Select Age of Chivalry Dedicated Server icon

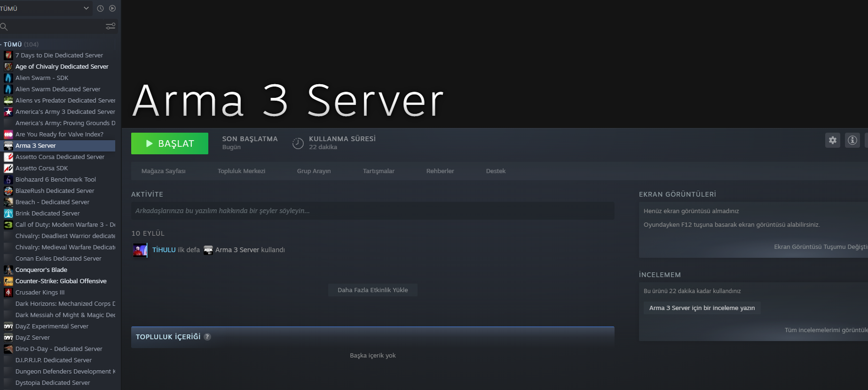(x=8, y=67)
